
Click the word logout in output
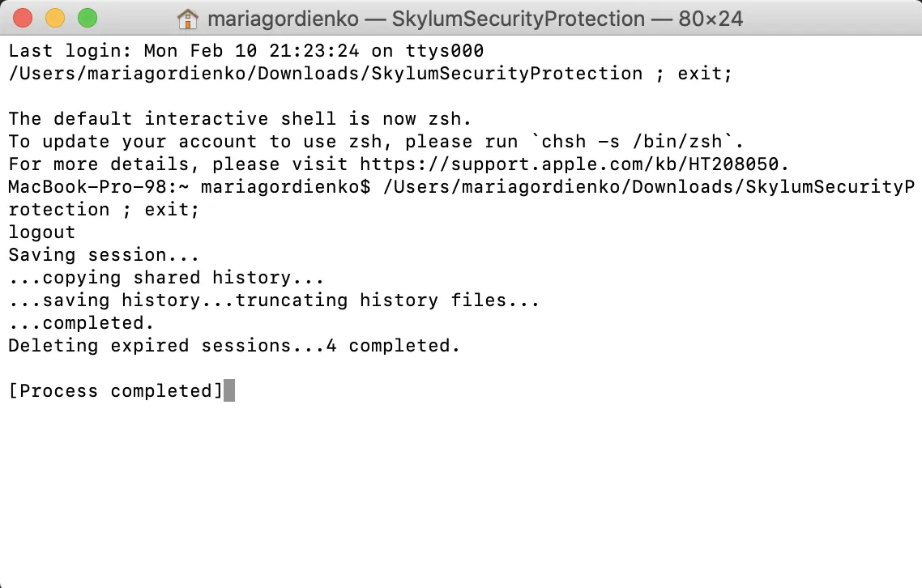[42, 232]
